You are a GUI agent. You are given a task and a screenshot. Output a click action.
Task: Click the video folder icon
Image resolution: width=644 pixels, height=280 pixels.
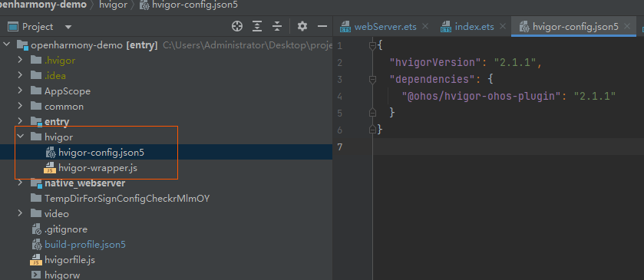(36, 213)
